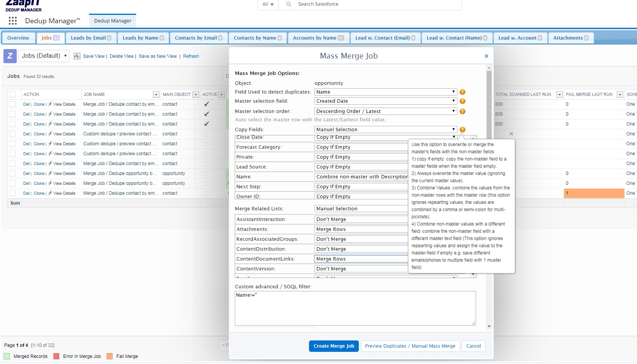Click the help icon beside Master selection order
Image resolution: width=637 pixels, height=364 pixels.
point(462,111)
